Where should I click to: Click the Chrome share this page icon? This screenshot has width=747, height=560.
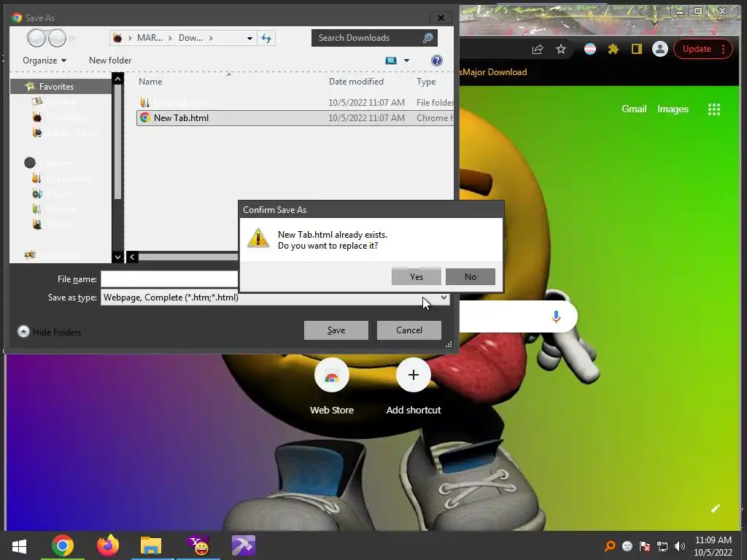(x=538, y=49)
